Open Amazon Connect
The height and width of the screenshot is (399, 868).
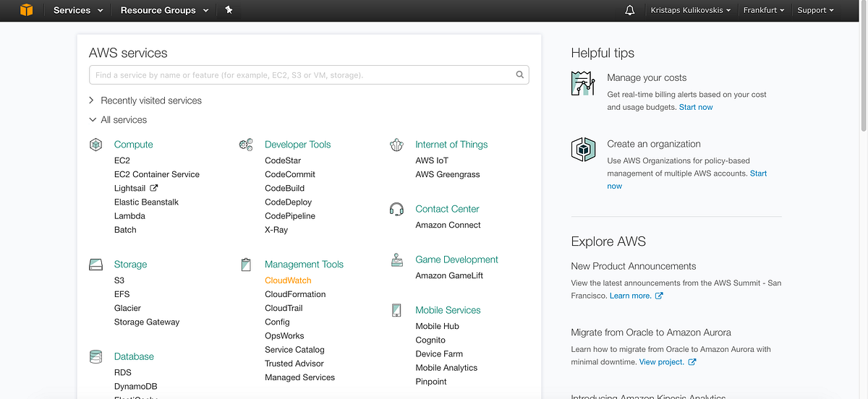pos(448,225)
